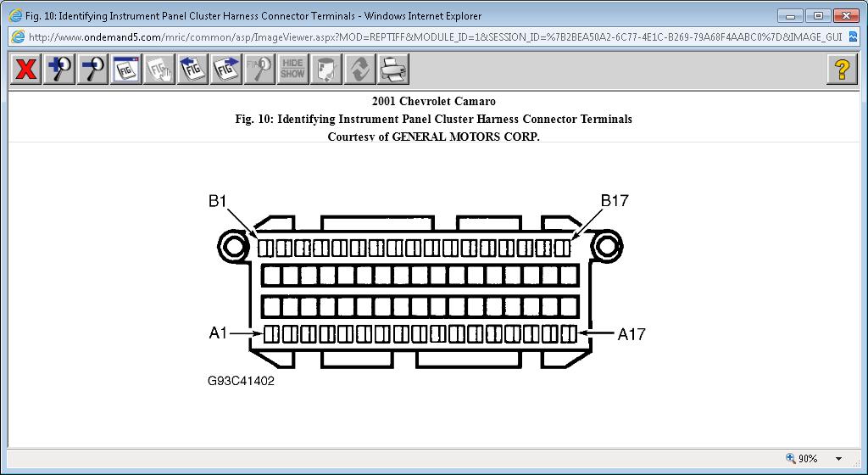
Task: Click the 2001 Chevrolet Camaro heading
Action: (x=433, y=101)
